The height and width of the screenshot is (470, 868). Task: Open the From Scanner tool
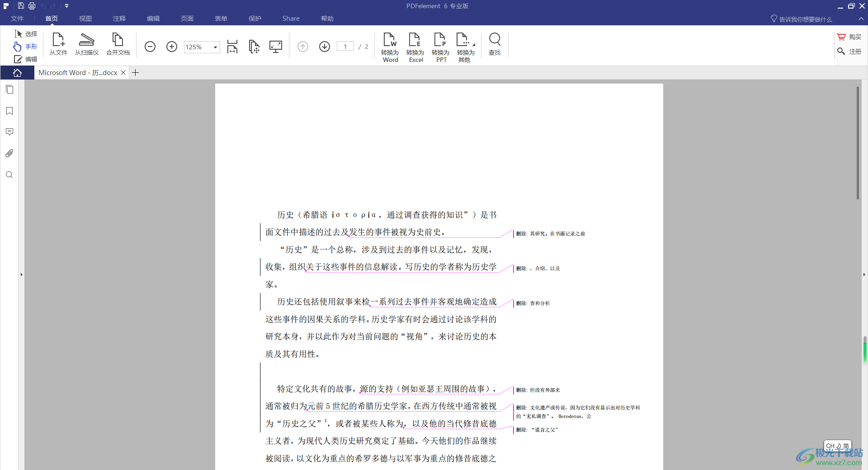(x=86, y=45)
